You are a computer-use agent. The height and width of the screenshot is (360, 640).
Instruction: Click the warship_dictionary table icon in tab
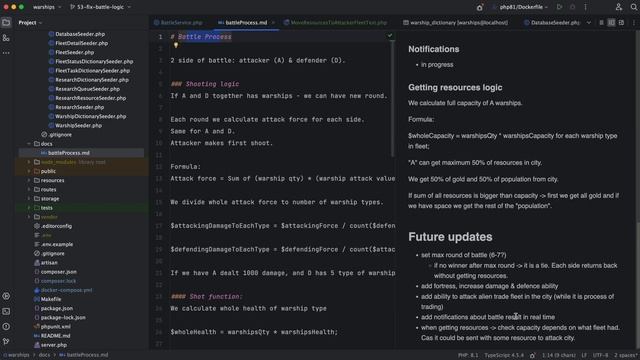point(406,22)
